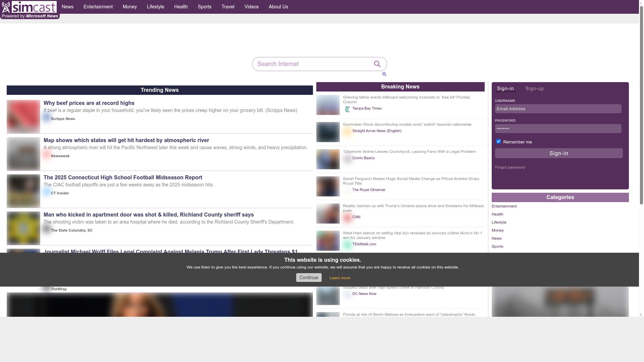644x362 pixels.
Task: Open the Travel menu item
Action: (x=228, y=6)
